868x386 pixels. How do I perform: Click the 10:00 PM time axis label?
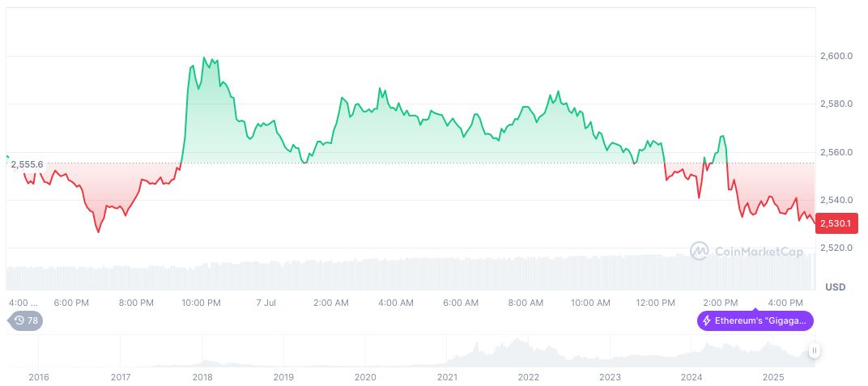pos(201,303)
